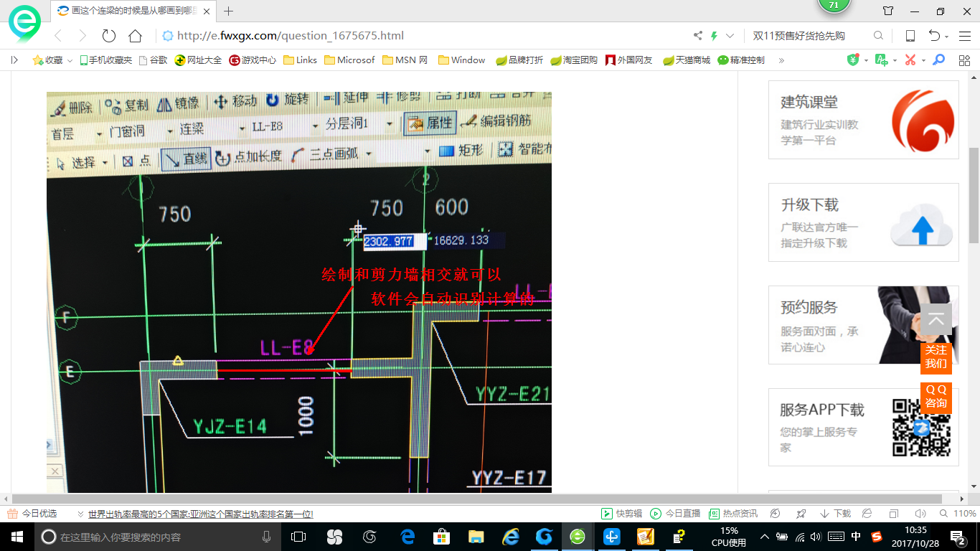
Task: Open dropdown next to undo arrow
Action: [947, 37]
